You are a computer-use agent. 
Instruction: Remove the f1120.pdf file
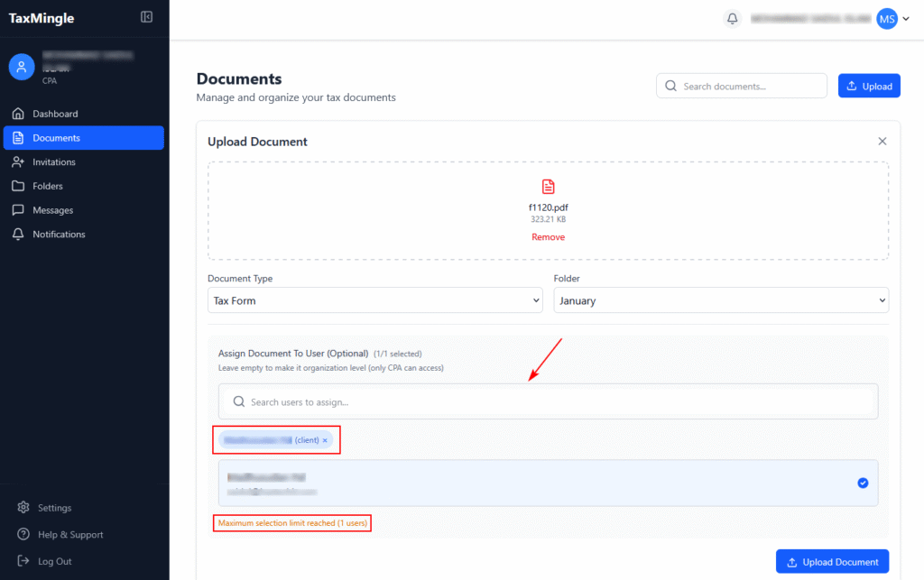click(548, 237)
